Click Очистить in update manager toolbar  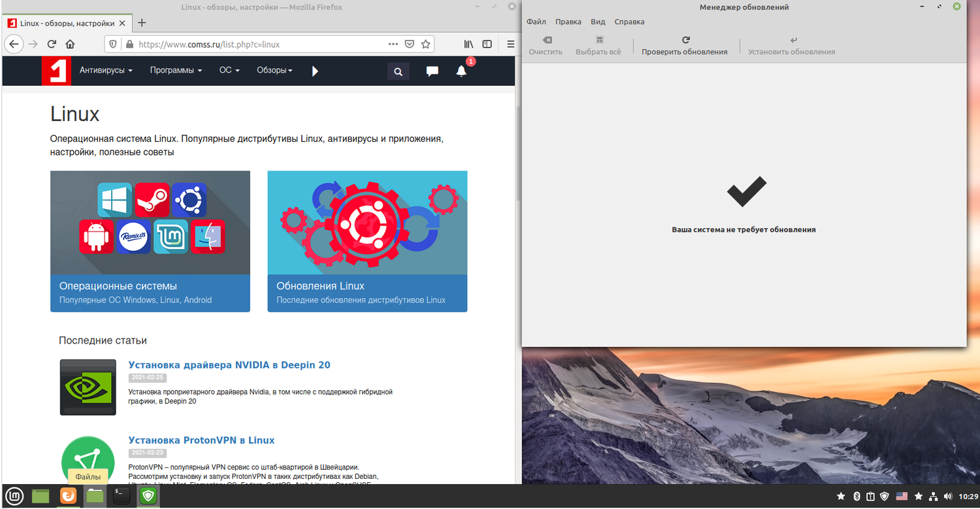click(x=546, y=46)
